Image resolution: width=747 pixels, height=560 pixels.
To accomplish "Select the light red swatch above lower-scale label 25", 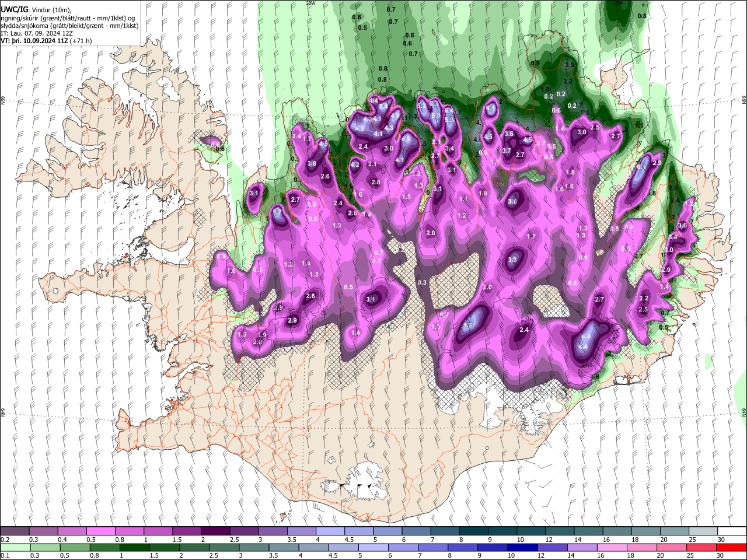I will (x=701, y=547).
